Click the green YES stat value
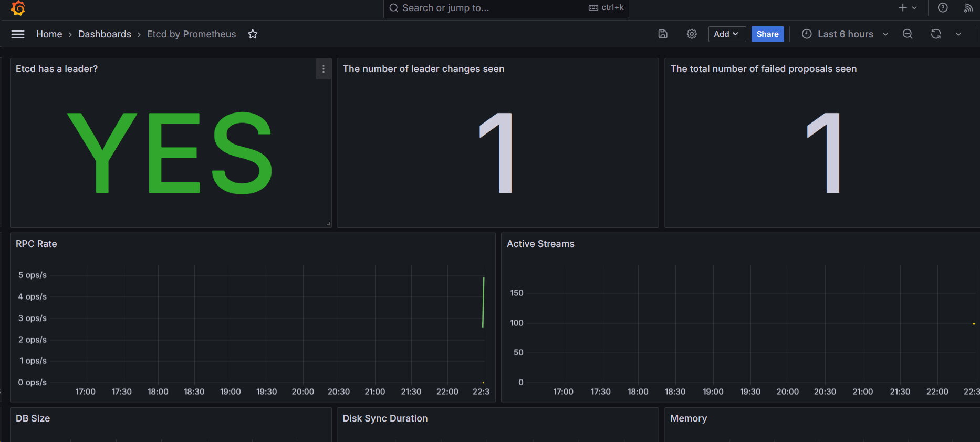This screenshot has height=442, width=980. [170, 153]
